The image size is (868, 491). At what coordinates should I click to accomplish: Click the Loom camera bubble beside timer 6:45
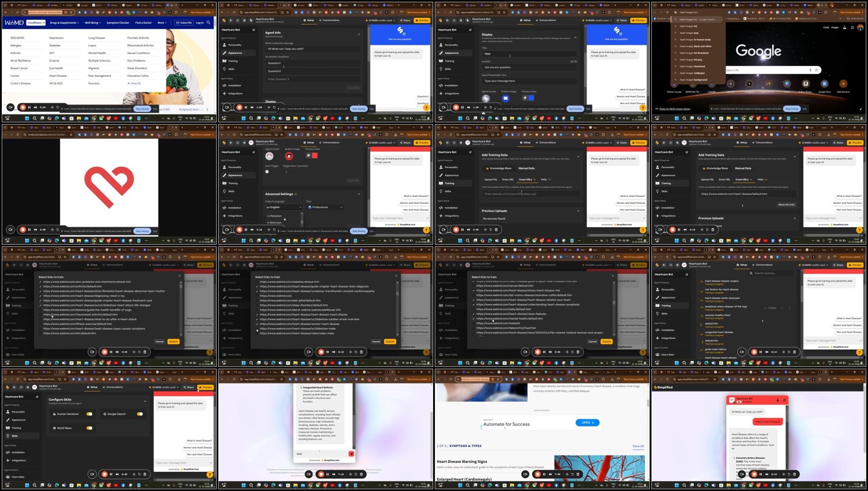[92, 474]
